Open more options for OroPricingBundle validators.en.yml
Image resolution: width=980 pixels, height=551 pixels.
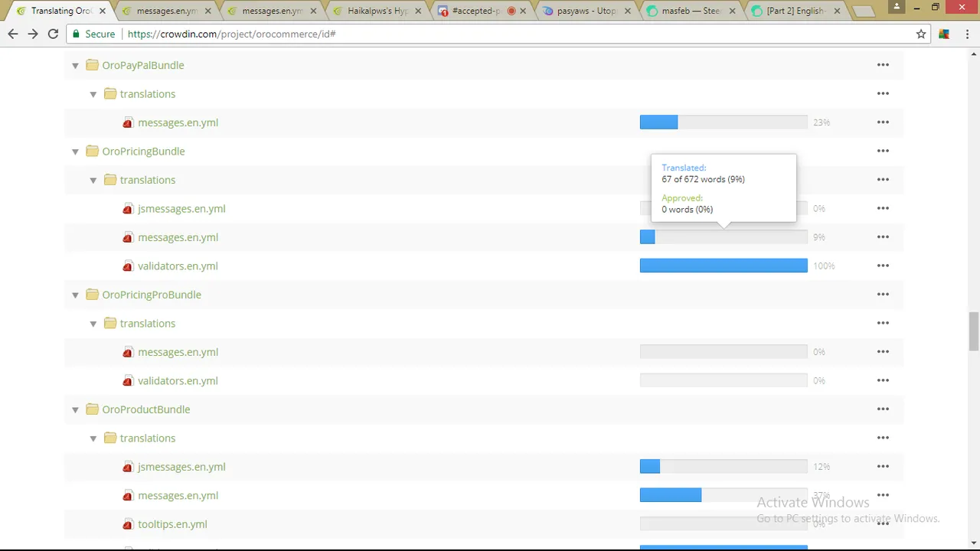883,266
